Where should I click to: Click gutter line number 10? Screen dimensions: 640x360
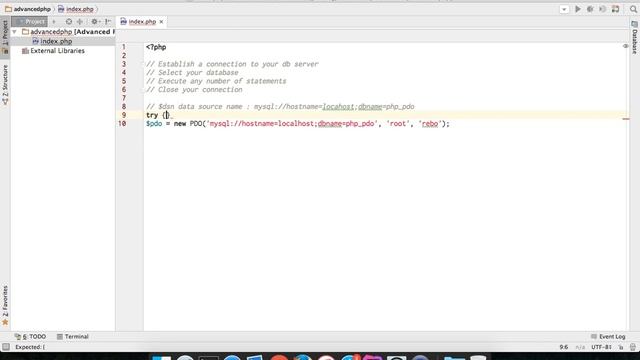[x=122, y=124]
